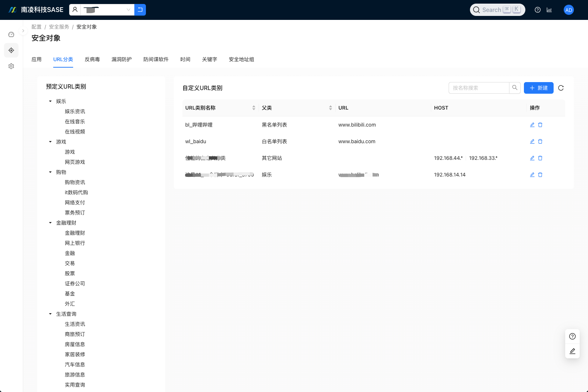The width and height of the screenshot is (588, 392).
Task: Click the 192.168.33.* host tag
Action: click(x=483, y=158)
